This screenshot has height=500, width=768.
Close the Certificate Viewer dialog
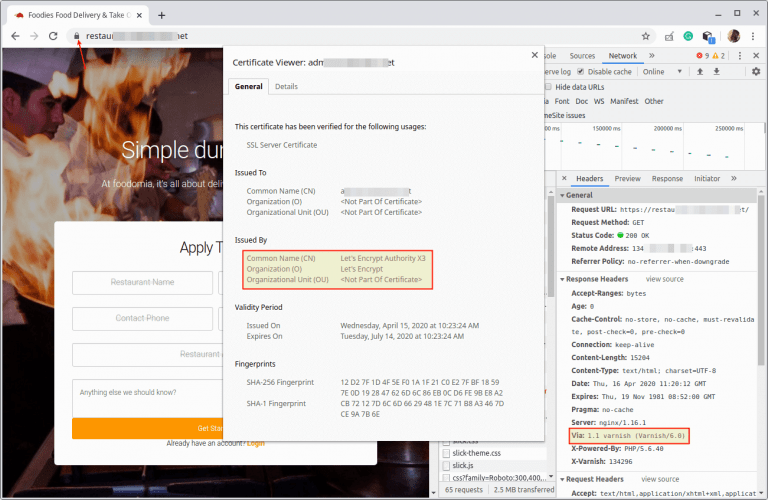point(534,55)
